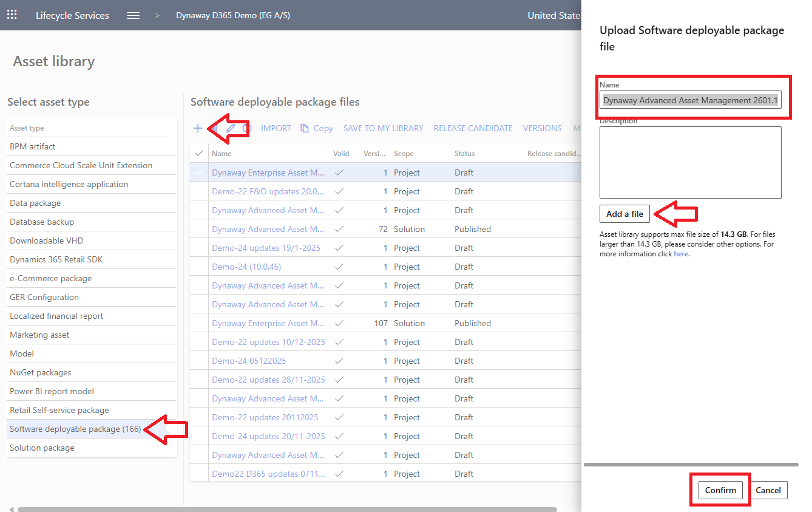Click into the Description text area
The width and height of the screenshot is (812, 512).
690,162
